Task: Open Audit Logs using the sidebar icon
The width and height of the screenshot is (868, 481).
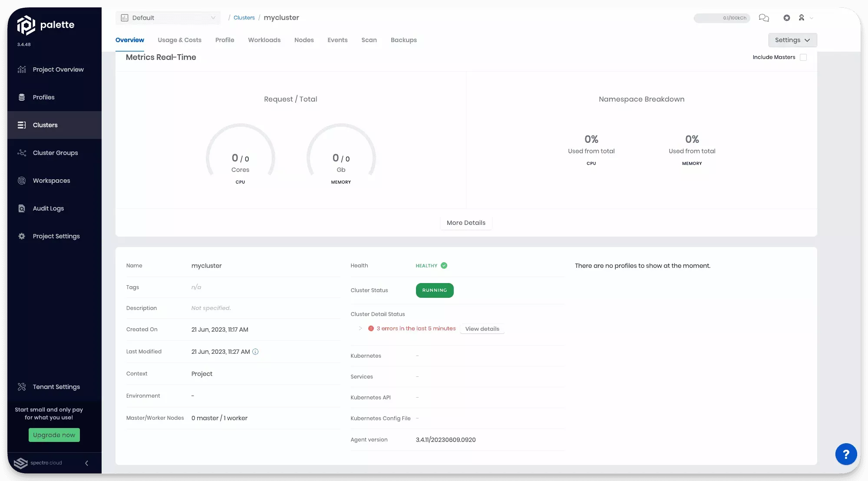Action: 22,208
